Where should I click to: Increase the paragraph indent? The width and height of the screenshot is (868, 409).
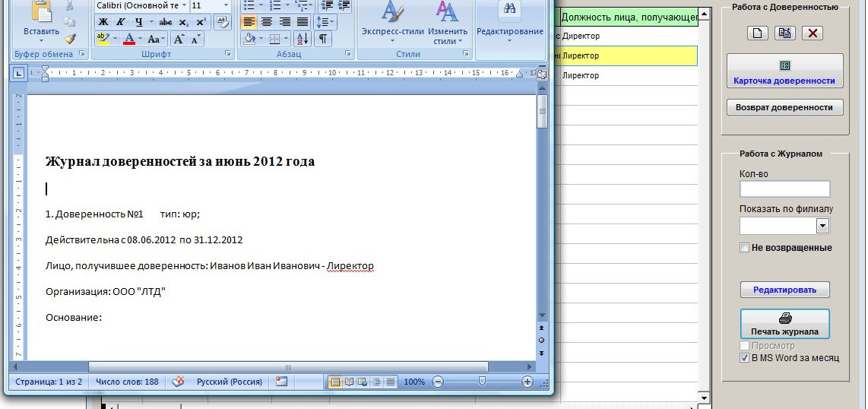point(344,5)
